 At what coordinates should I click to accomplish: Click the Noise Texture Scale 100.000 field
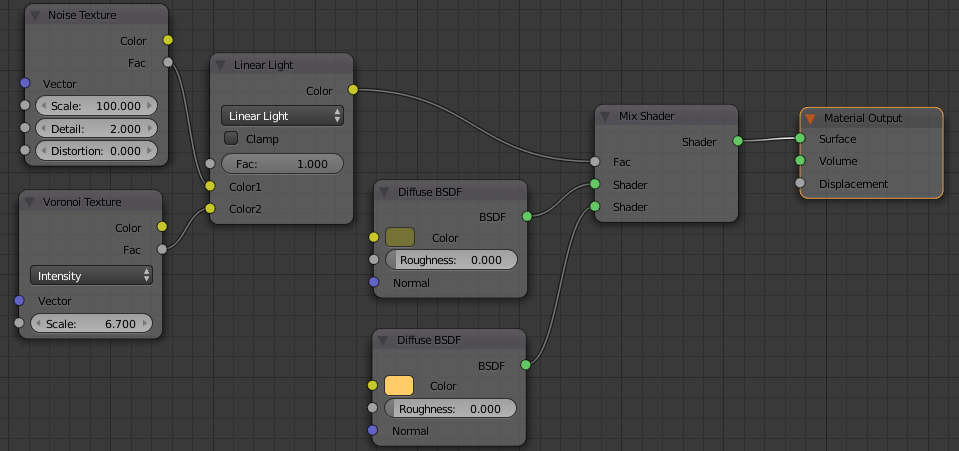pos(96,106)
